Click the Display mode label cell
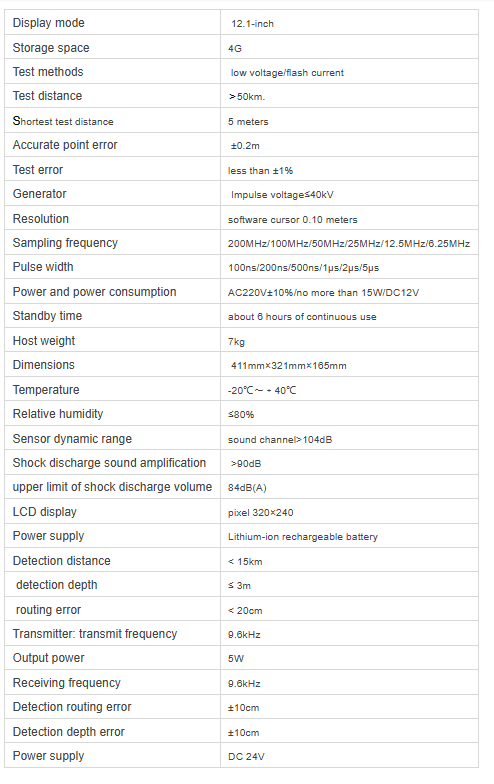Screen dimensions: 494x784 pos(112,22)
